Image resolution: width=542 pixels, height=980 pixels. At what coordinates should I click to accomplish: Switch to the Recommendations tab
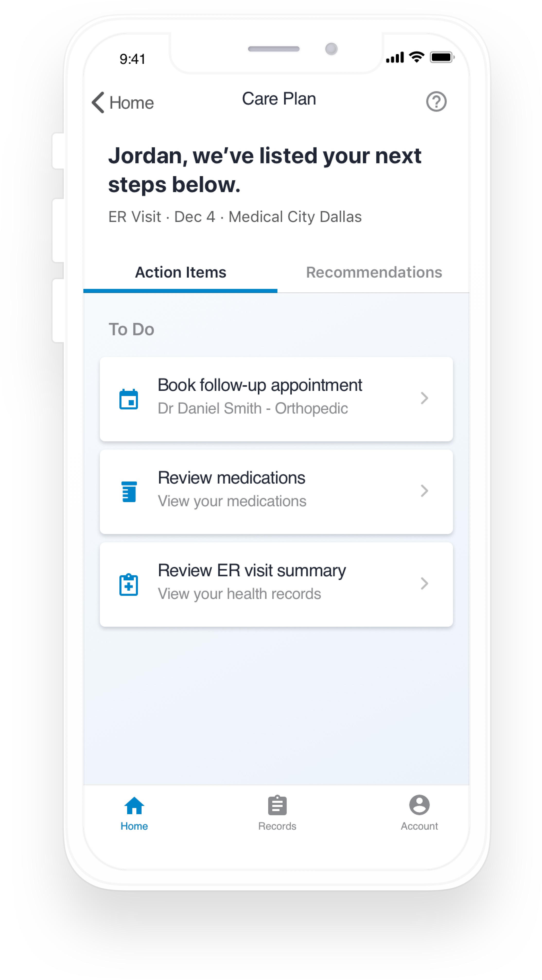pyautogui.click(x=374, y=272)
